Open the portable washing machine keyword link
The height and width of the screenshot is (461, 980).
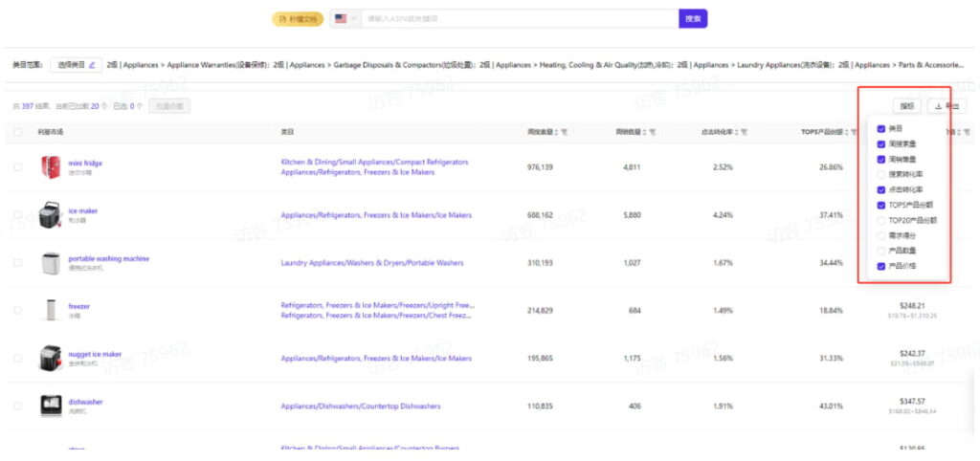pos(108,258)
